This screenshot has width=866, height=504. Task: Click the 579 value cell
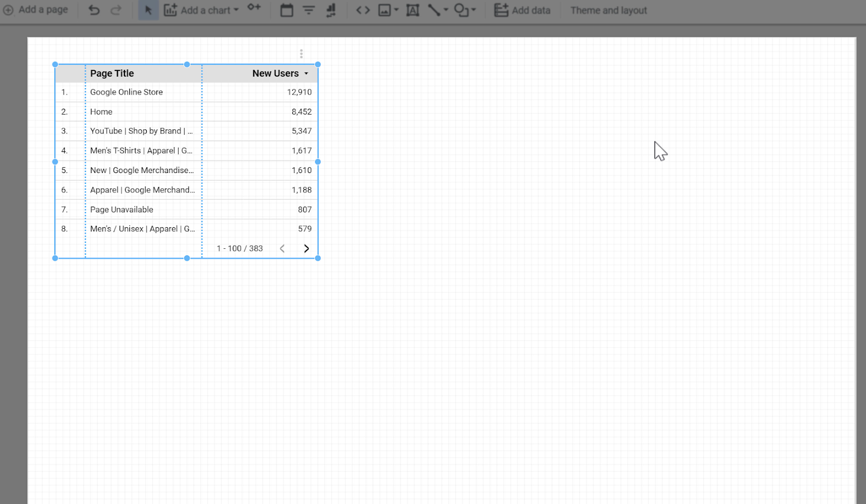[305, 229]
